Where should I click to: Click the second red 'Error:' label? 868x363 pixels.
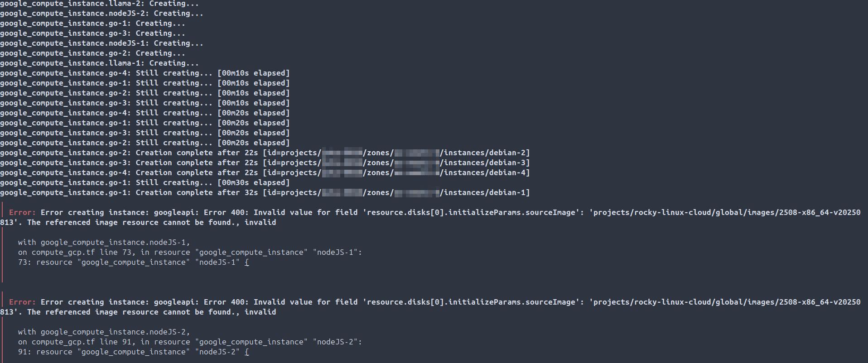click(22, 302)
